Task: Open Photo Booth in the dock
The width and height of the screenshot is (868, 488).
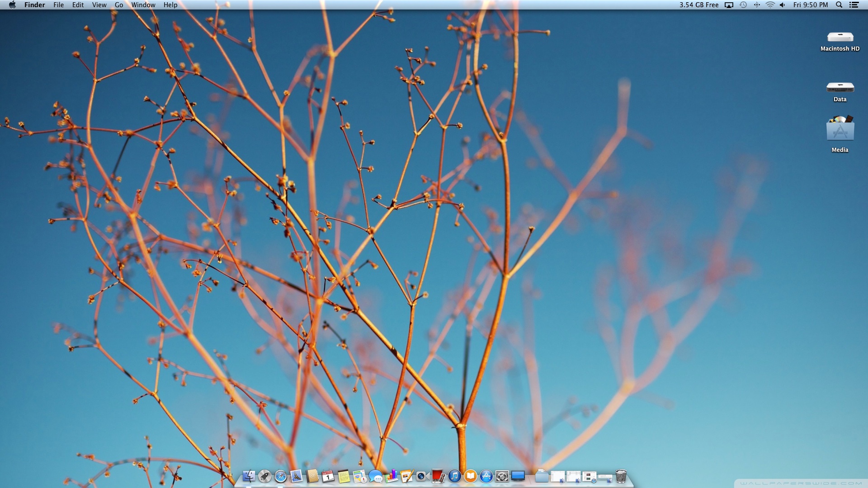Action: (438, 476)
